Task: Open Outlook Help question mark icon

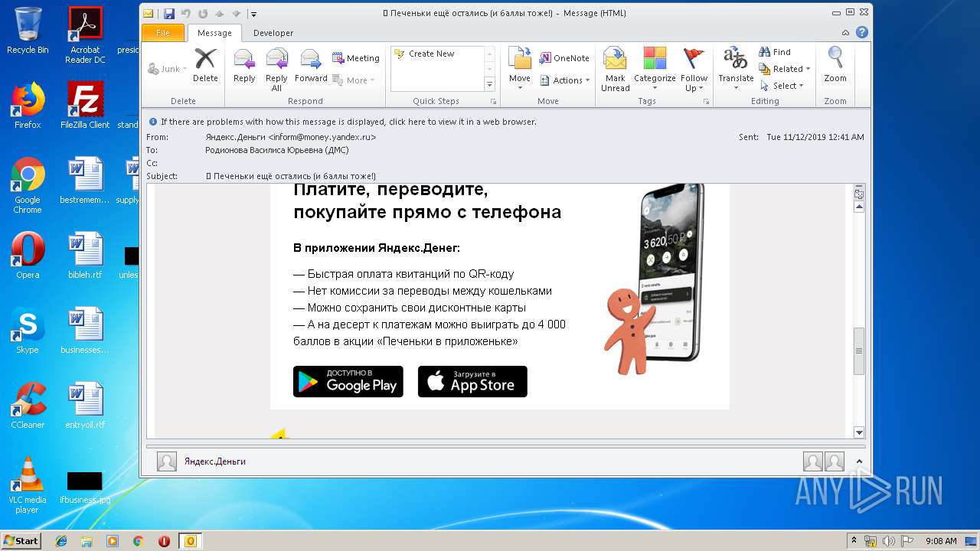Action: [862, 33]
